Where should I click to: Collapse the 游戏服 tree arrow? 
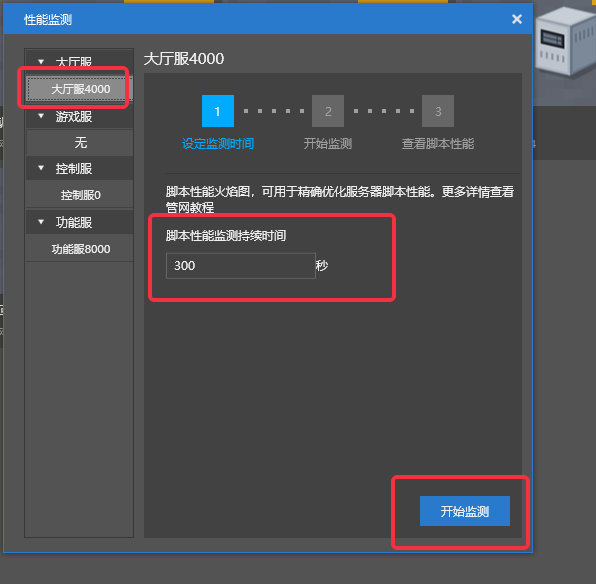[x=41, y=116]
